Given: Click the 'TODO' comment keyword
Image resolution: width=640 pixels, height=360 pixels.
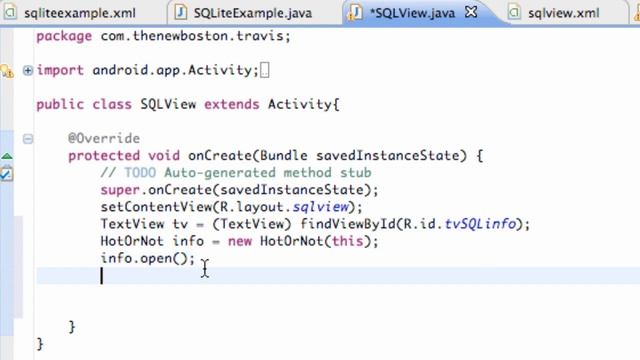Looking at the screenshot, I should [140, 173].
